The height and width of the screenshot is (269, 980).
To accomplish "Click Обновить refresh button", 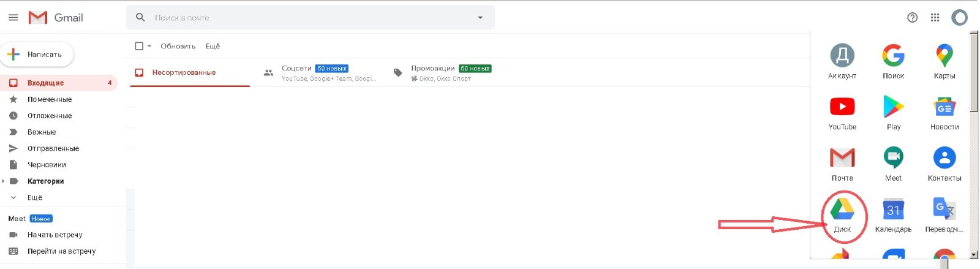I will [178, 46].
